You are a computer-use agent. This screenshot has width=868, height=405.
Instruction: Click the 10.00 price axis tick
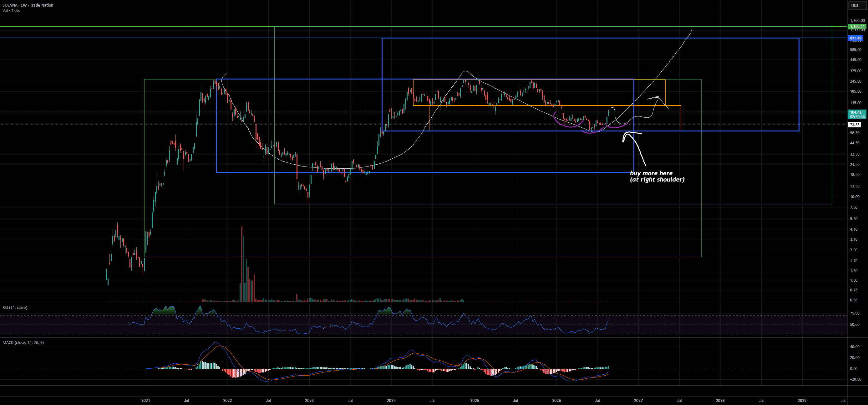pyautogui.click(x=855, y=197)
